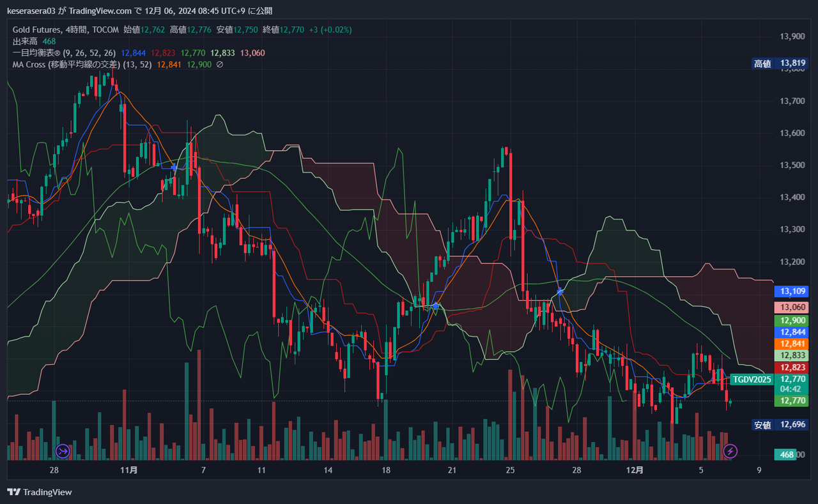Click the 13,400 price axis label

[x=792, y=197]
